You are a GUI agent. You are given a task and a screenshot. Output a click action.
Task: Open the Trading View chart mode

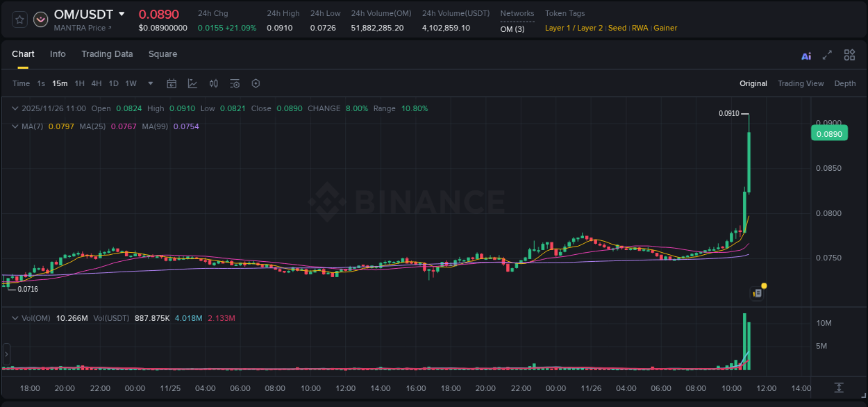click(x=801, y=83)
